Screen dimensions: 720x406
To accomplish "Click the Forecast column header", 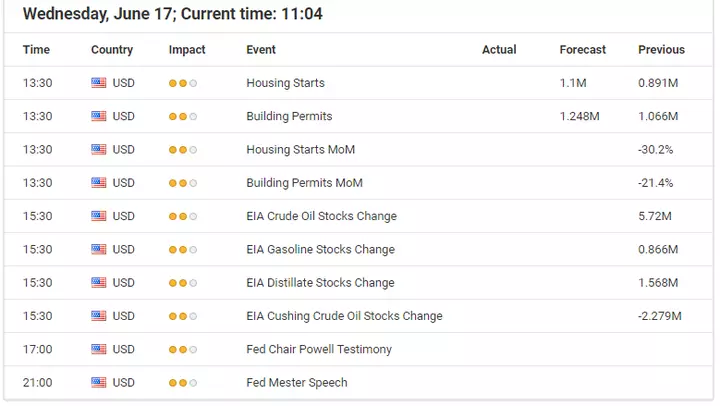I will [x=583, y=50].
